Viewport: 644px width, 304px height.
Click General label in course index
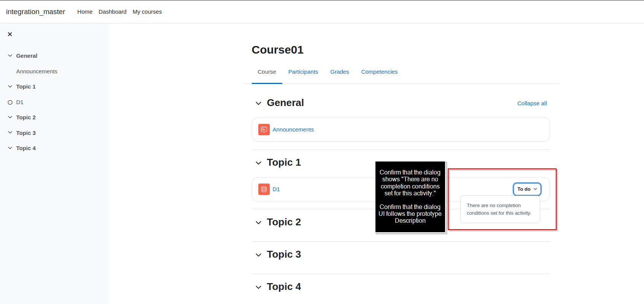27,56
